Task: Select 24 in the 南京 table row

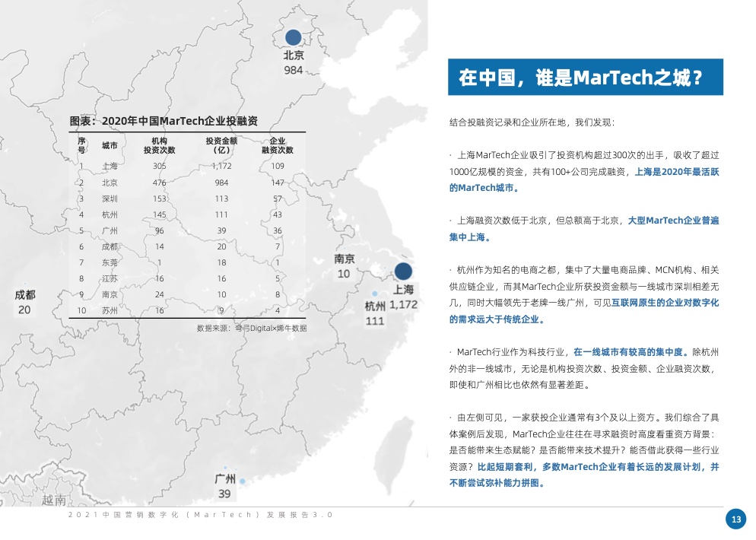Action: (x=159, y=294)
